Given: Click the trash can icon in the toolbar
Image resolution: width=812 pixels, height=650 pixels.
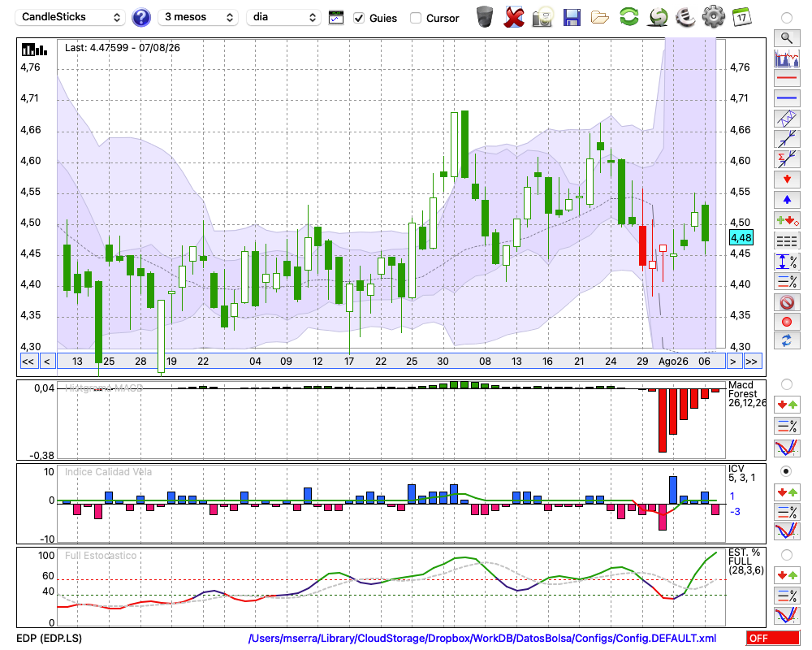Looking at the screenshot, I should pyautogui.click(x=485, y=16).
